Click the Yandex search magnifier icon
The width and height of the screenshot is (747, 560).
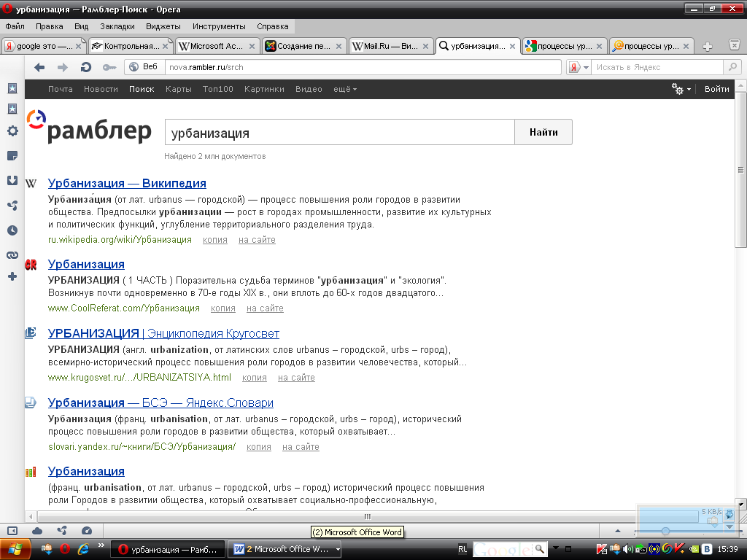point(732,67)
